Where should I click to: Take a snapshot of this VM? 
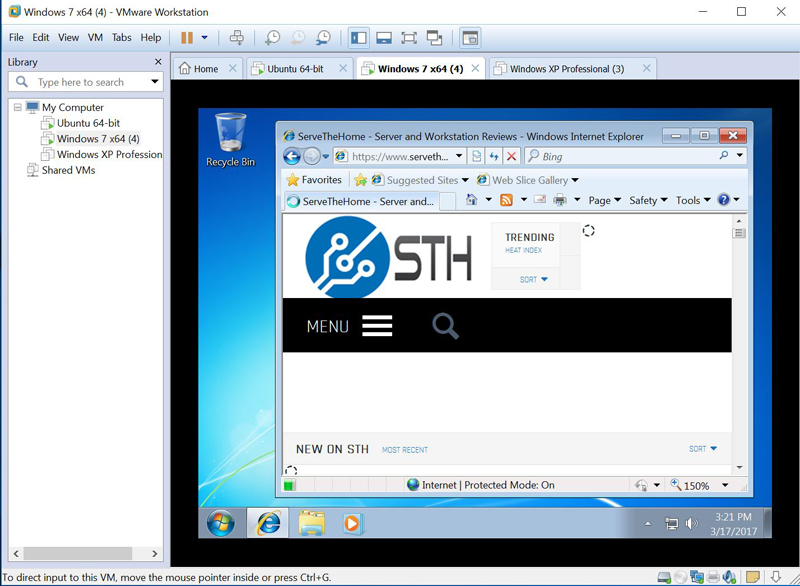coord(272,38)
